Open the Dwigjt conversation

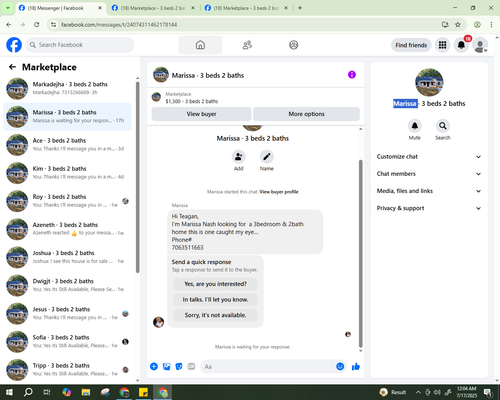[67, 285]
